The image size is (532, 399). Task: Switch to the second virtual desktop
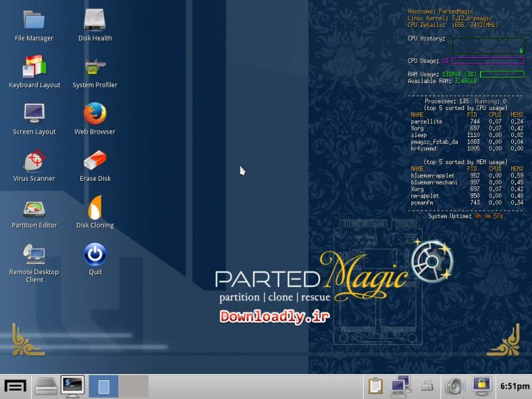click(134, 386)
